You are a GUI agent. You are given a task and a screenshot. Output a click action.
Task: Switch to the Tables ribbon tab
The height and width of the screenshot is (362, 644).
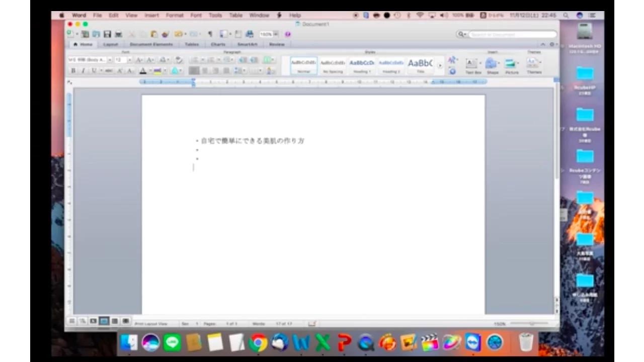192,44
